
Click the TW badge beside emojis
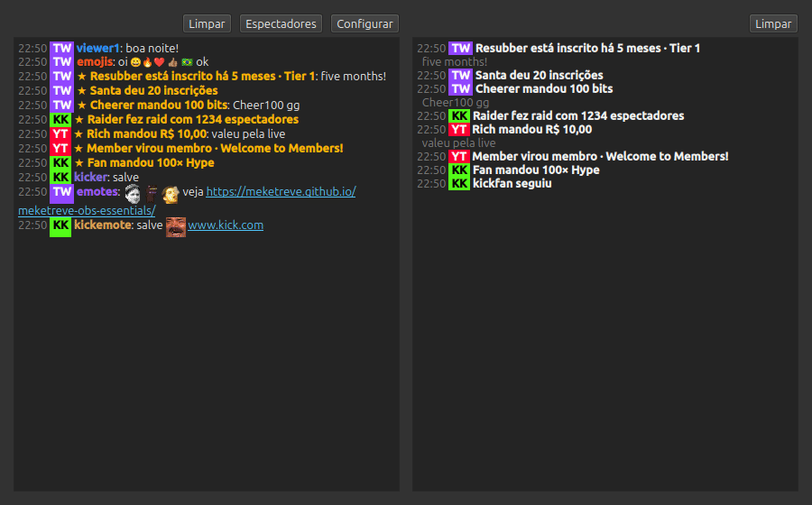point(61,62)
